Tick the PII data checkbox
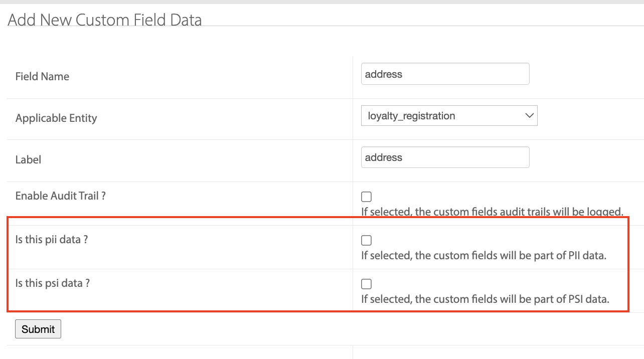This screenshot has width=644, height=359. [367, 241]
